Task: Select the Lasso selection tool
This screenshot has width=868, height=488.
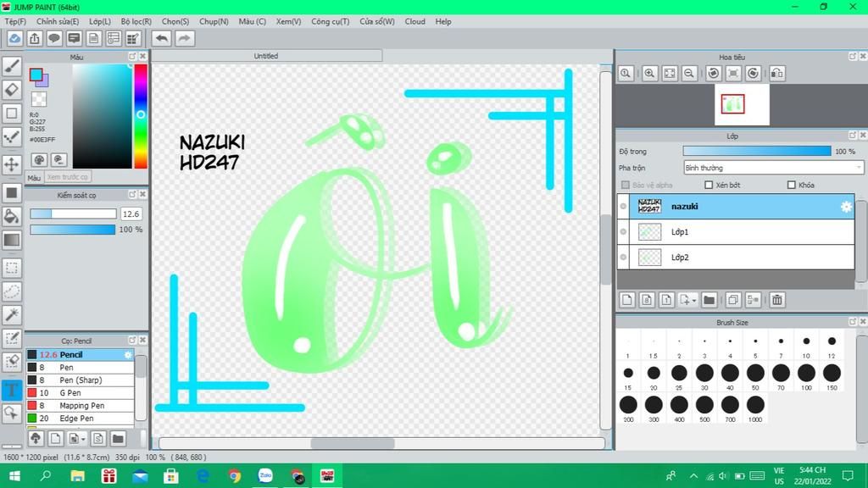Action: [x=12, y=291]
